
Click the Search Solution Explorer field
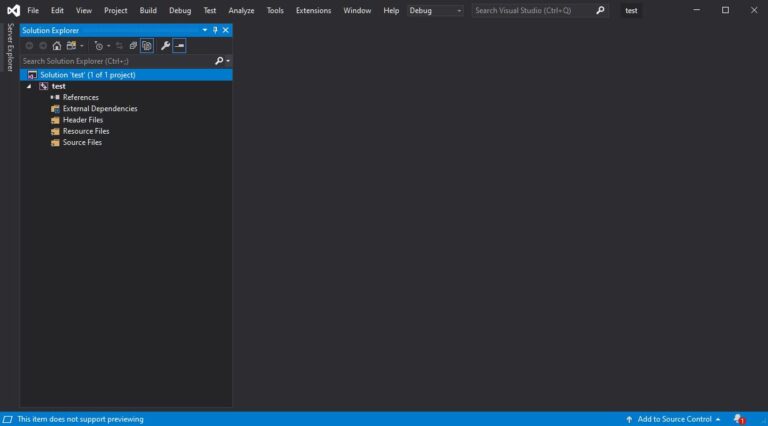point(115,61)
